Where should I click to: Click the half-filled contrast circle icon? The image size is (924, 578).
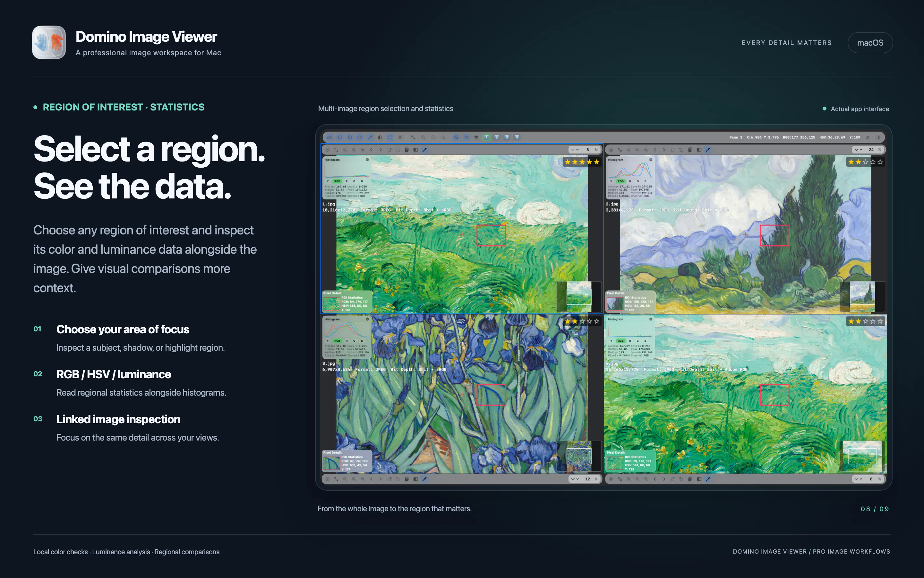tap(380, 137)
